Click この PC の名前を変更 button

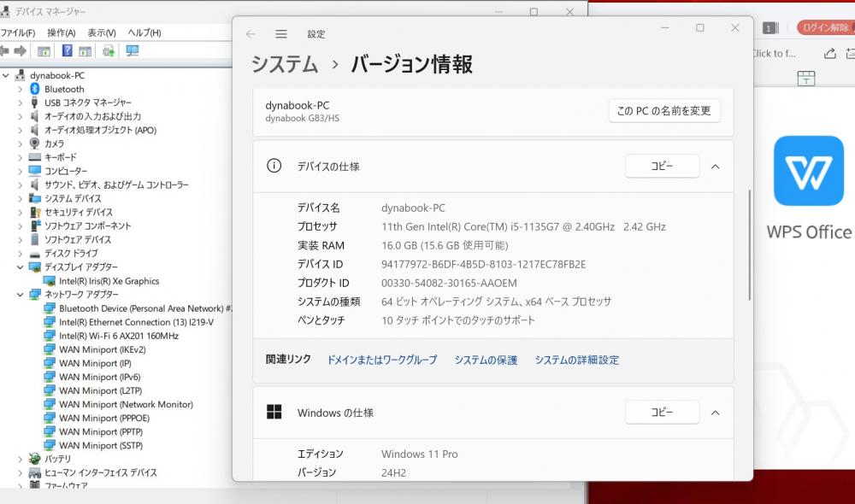click(x=664, y=110)
